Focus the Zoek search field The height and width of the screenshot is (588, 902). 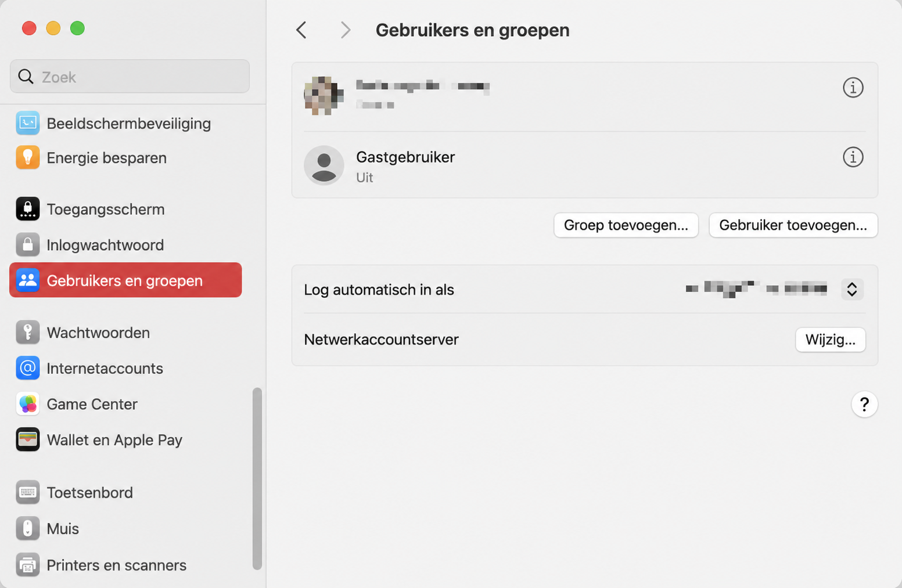pyautogui.click(x=130, y=76)
